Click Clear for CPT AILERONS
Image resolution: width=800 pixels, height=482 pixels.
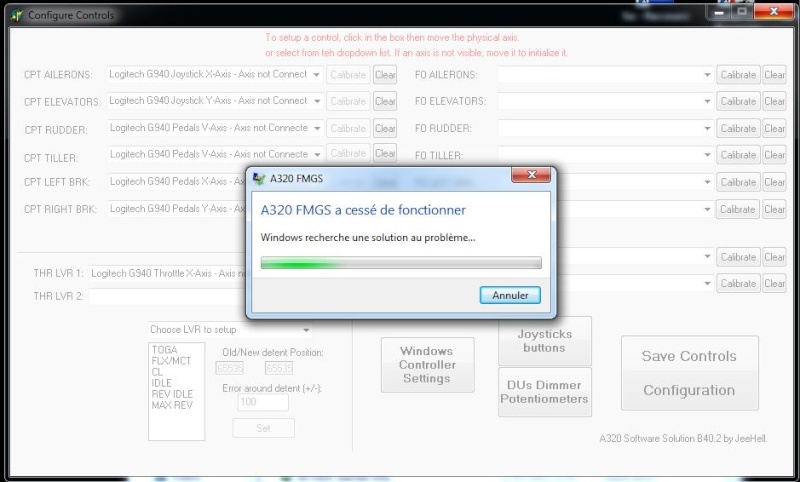[x=385, y=74]
